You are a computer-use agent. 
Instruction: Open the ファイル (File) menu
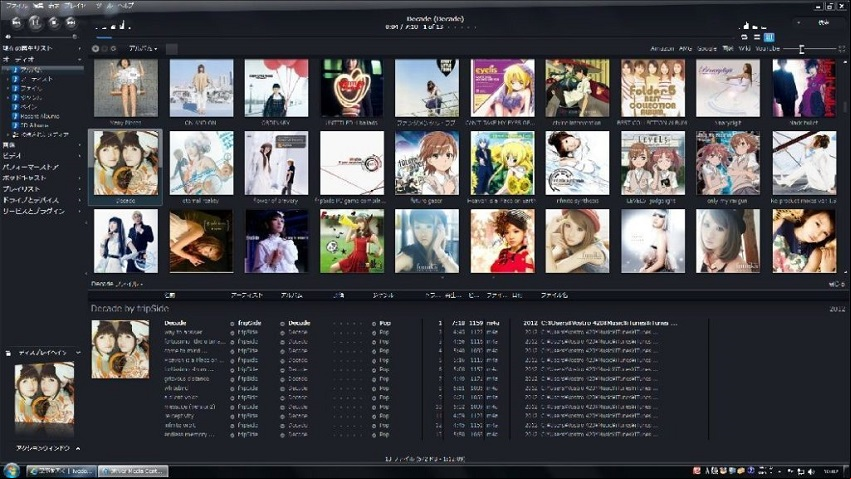pyautogui.click(x=17, y=5)
